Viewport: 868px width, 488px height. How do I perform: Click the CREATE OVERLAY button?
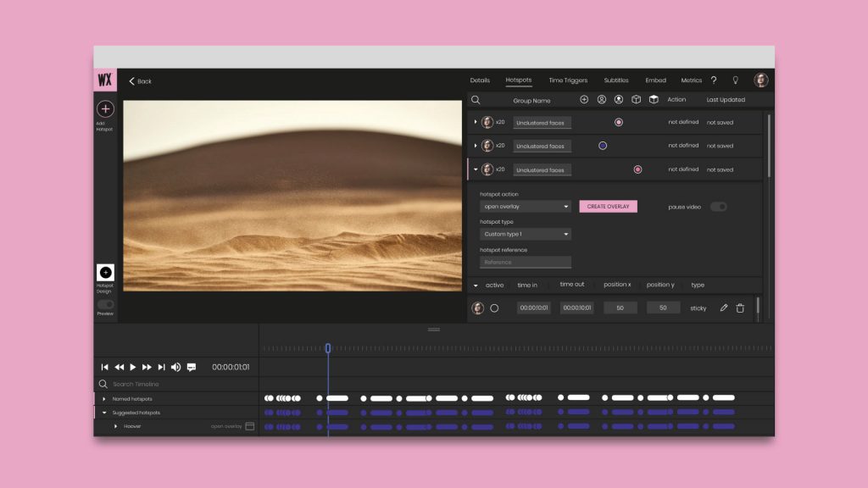point(608,207)
